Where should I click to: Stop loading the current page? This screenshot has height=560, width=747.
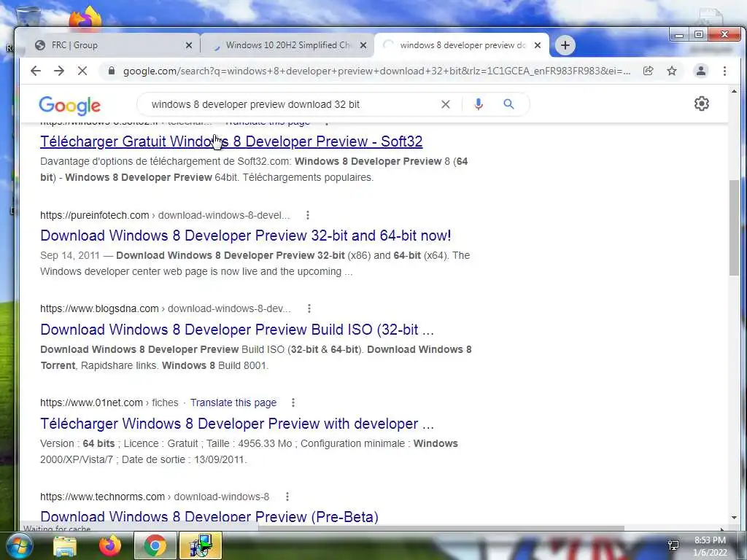pos(82,71)
